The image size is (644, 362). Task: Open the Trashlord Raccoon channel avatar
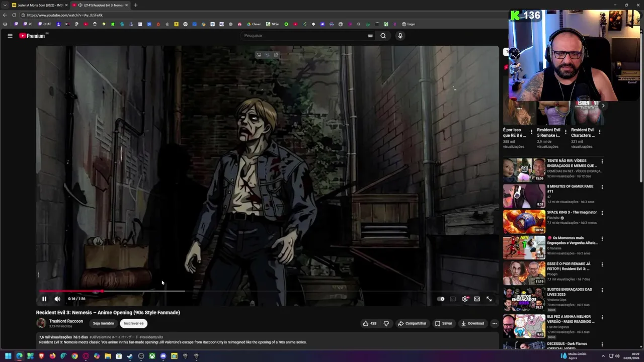[41, 323]
